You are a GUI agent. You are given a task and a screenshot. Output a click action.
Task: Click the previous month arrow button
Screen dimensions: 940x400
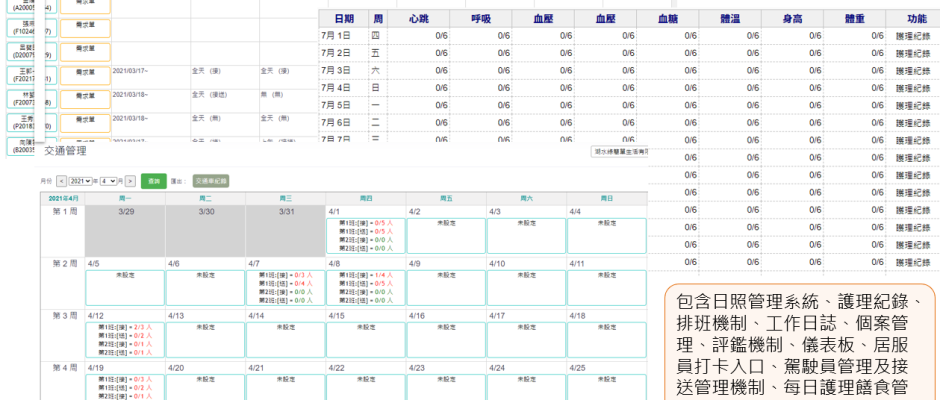click(x=61, y=181)
